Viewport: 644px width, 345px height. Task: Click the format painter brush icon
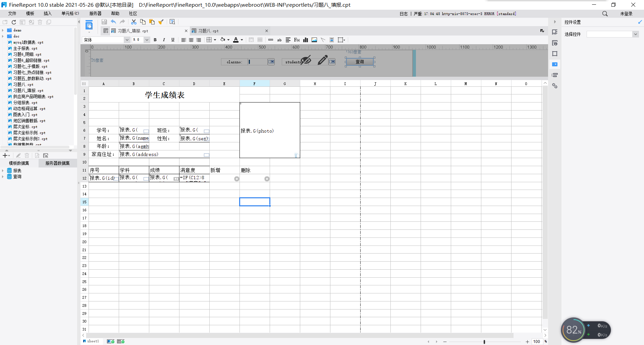pos(161,22)
